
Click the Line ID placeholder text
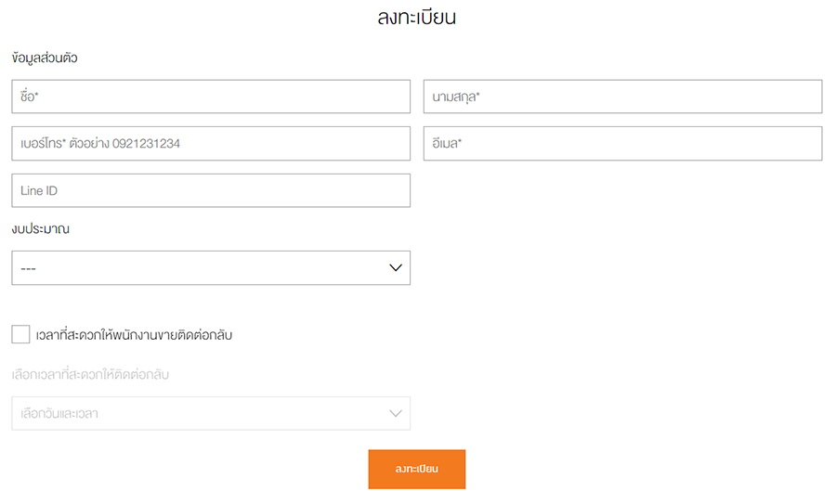[x=40, y=190]
